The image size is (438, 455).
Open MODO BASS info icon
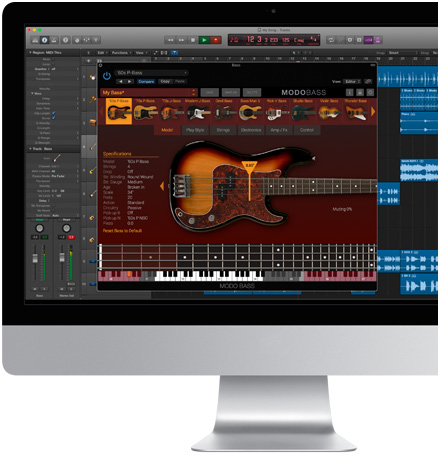(x=349, y=92)
